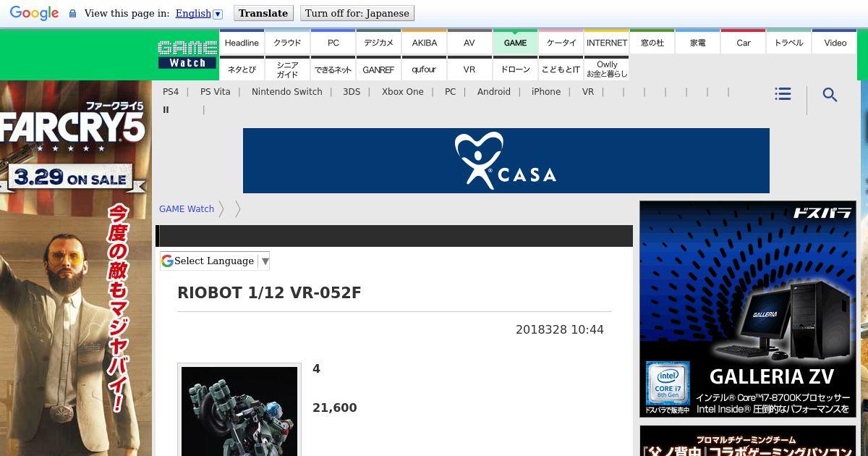Screen dimensions: 868x456
Task: Open the list menu icon
Action: (783, 94)
